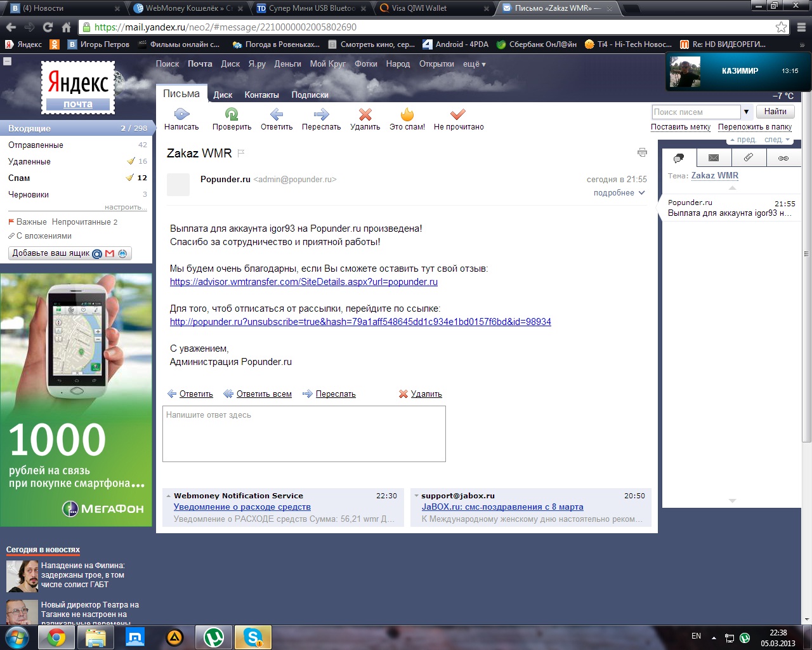Image resolution: width=812 pixels, height=650 pixels.
Task: Go to previous message with пред.
Action: pos(743,140)
